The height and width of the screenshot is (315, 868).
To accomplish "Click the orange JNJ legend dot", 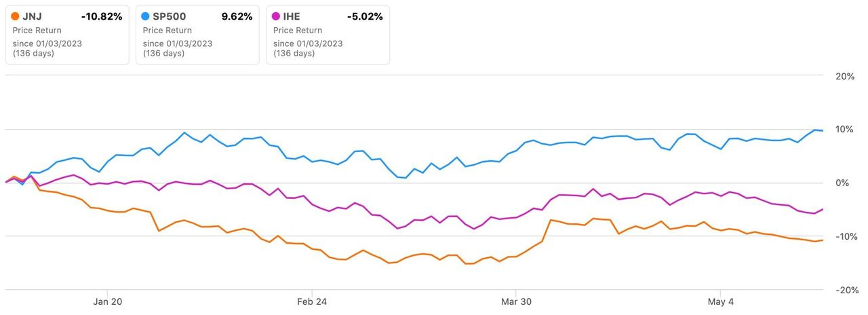I will click(16, 16).
